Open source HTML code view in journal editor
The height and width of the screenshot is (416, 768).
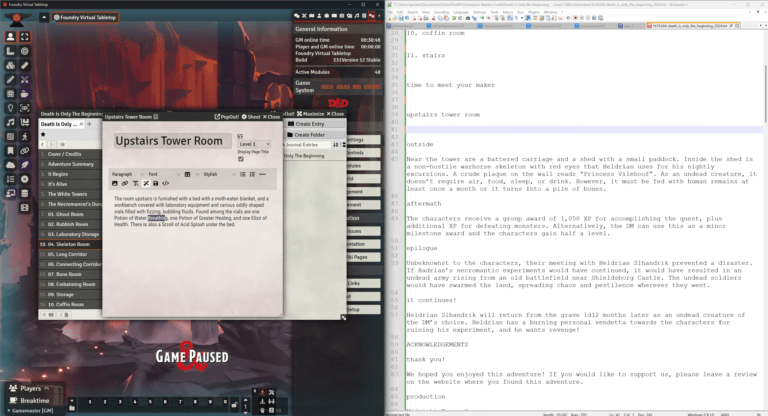pos(166,183)
